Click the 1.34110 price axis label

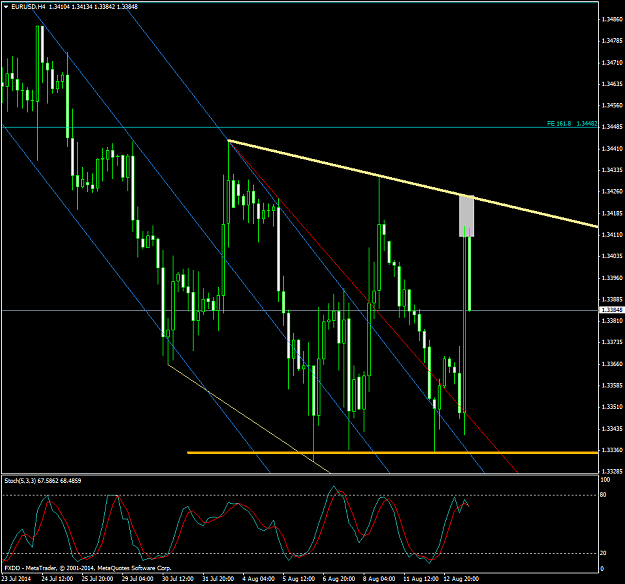(x=612, y=234)
